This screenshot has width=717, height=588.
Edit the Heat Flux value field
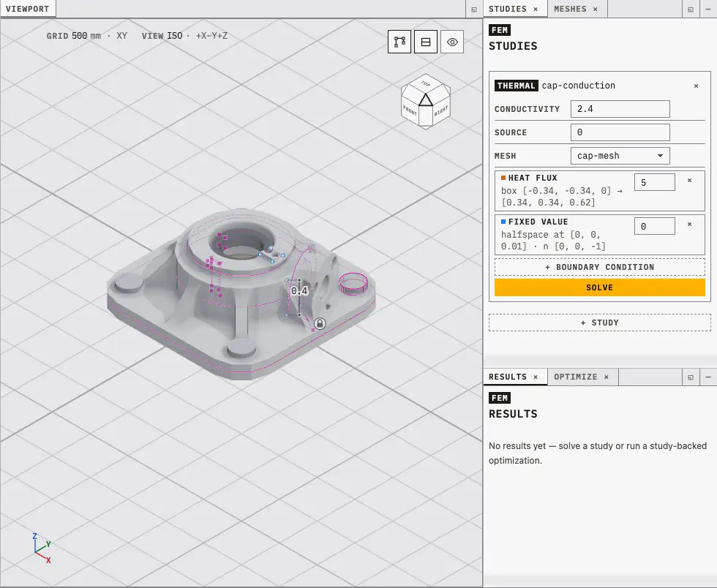point(654,182)
